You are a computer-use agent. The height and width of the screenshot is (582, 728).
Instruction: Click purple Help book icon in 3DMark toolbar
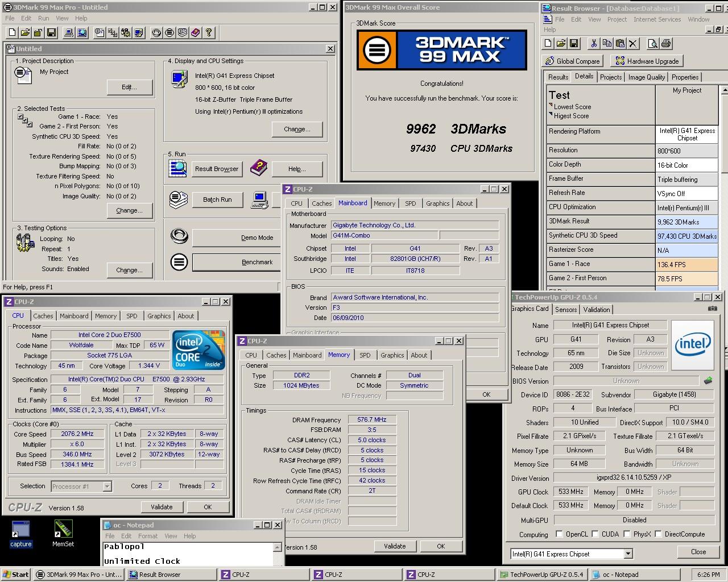click(196, 32)
